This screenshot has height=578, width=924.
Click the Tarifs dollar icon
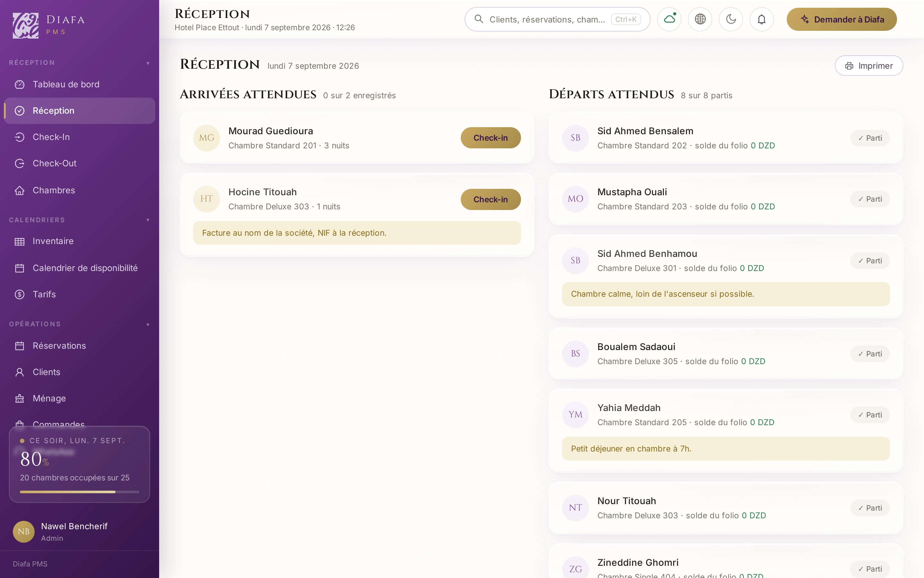(x=20, y=294)
